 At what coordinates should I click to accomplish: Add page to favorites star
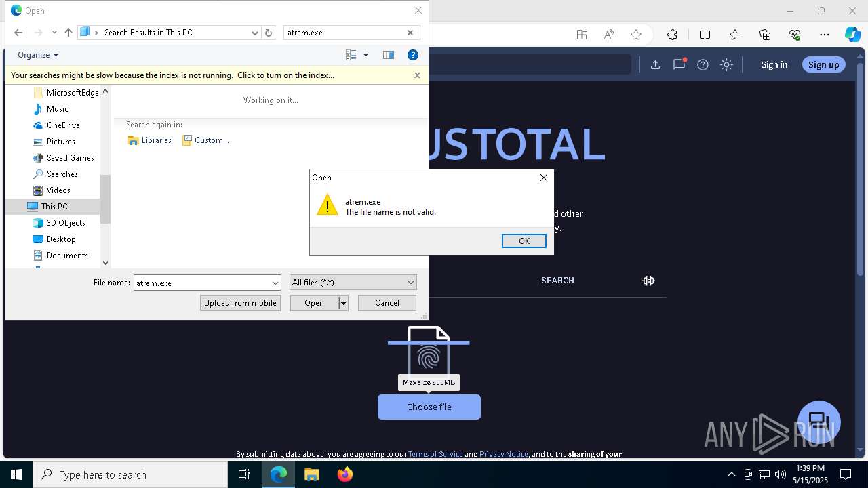coord(636,35)
